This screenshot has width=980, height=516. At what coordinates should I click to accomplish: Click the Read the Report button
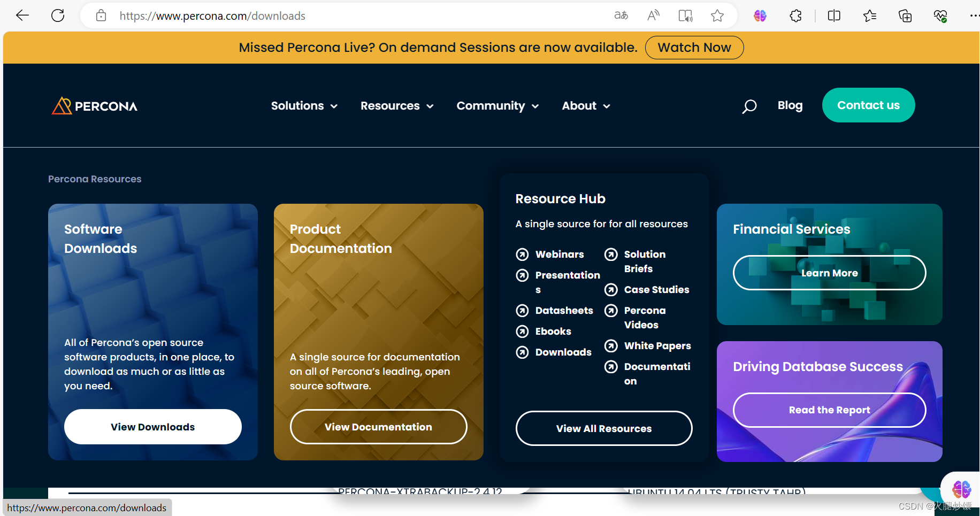point(830,410)
